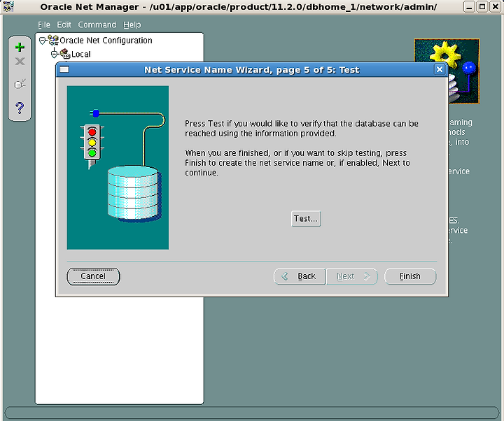Viewport: 504px width, 421px height.
Task: Select the Oracle Net Configuration tree label
Action: [106, 41]
